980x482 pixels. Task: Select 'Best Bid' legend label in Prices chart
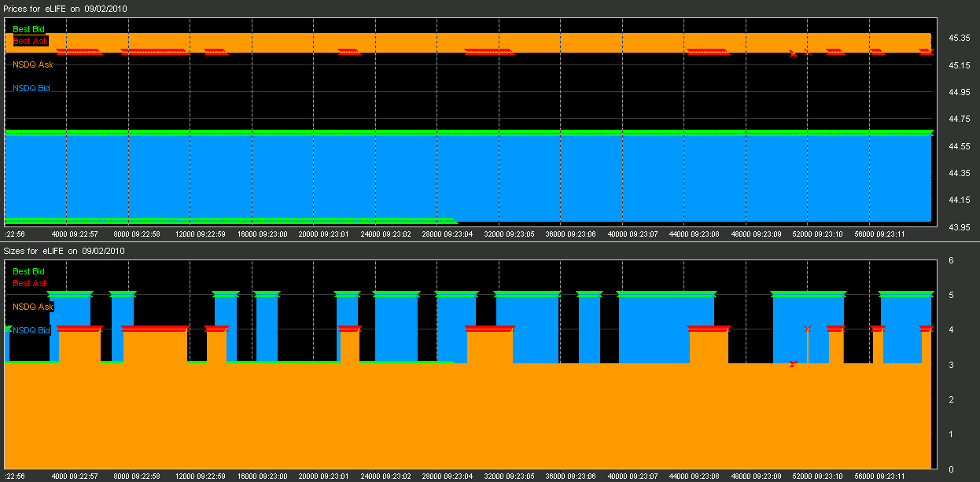[x=28, y=29]
